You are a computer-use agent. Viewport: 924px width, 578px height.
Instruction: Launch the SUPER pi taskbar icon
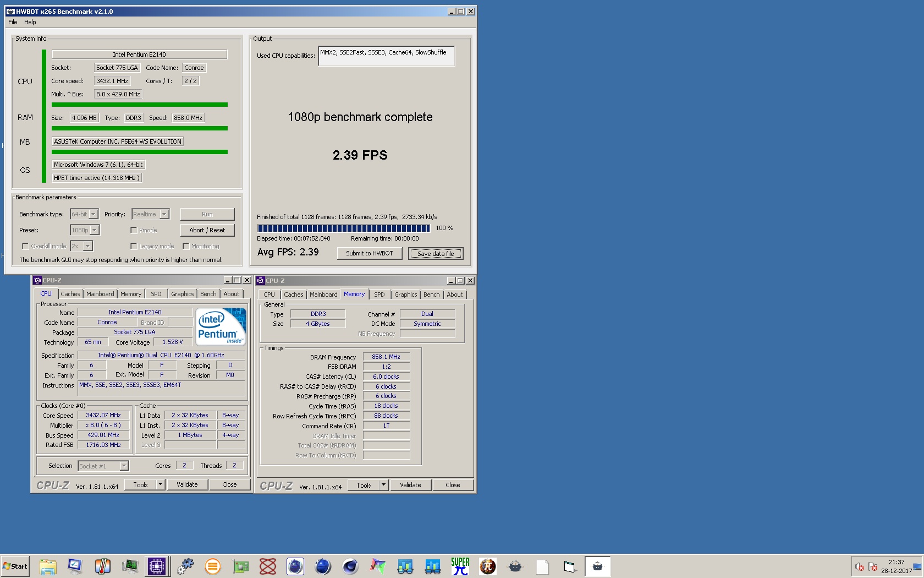pyautogui.click(x=460, y=566)
